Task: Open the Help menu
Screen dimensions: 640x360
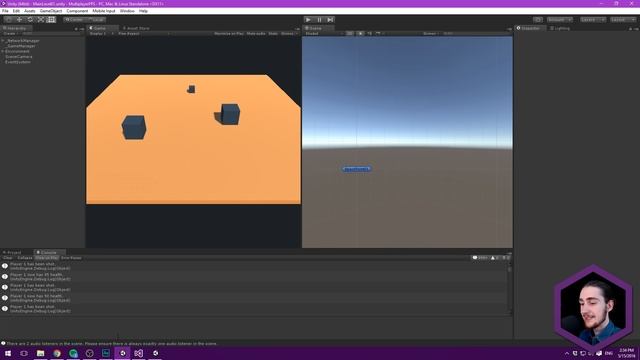Action: click(x=143, y=11)
